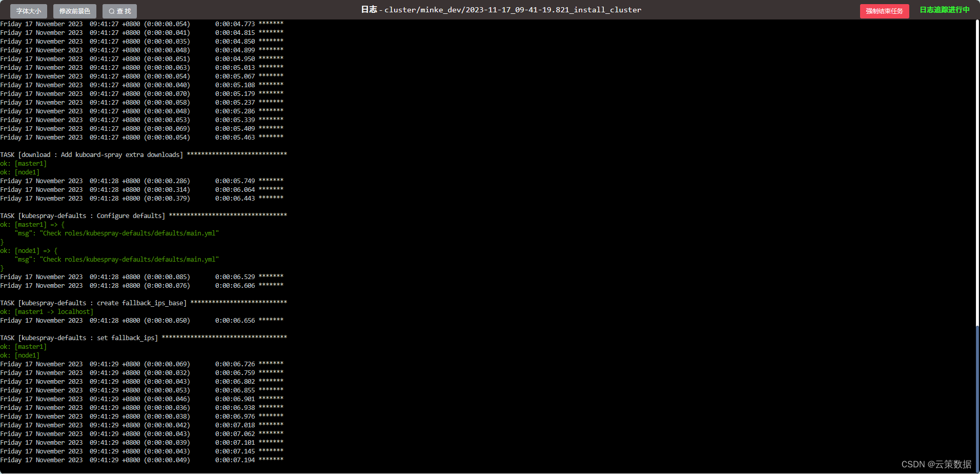This screenshot has width=980, height=474.
Task: Click TASK kubespray-defaults set fallback_ips line
Action: tap(144, 338)
